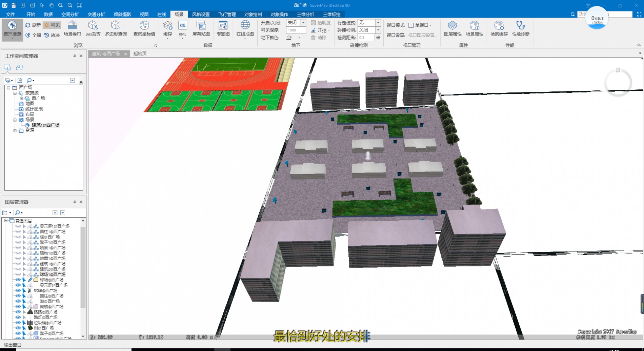Viewport: 644px width, 351px height.
Task: Click the full screen icon top right
Action: click(x=639, y=14)
